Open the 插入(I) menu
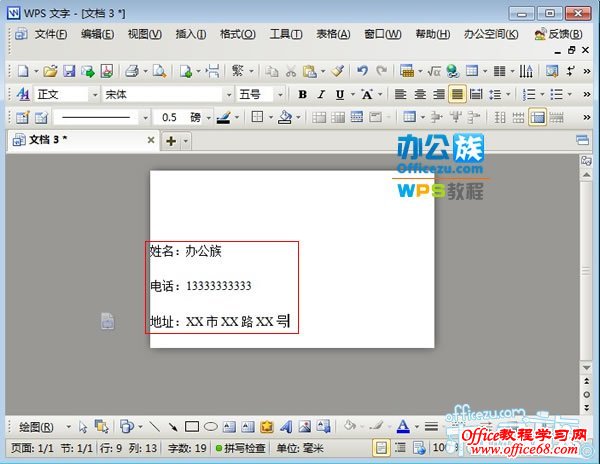The width and height of the screenshot is (600, 464). pyautogui.click(x=191, y=34)
